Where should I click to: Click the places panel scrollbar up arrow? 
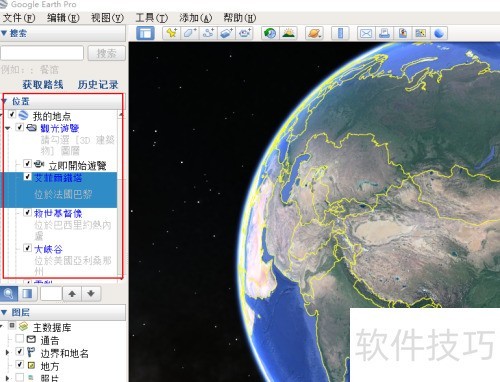tap(121, 115)
